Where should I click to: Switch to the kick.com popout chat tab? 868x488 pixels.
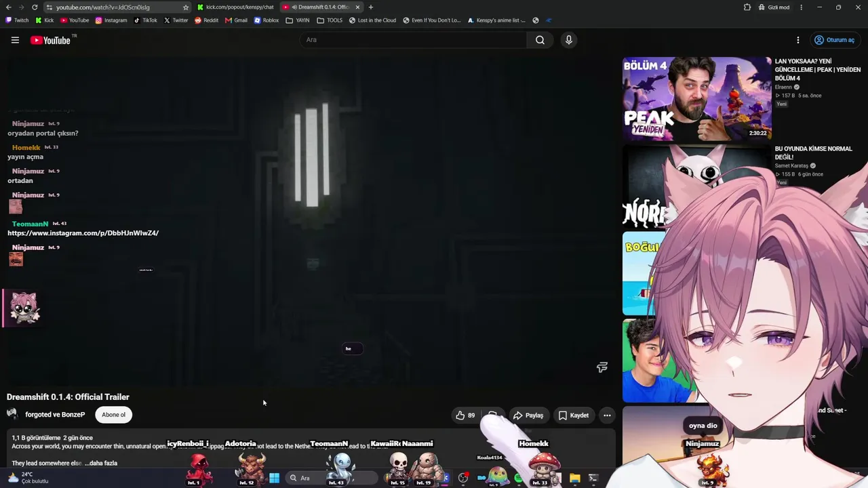[235, 7]
